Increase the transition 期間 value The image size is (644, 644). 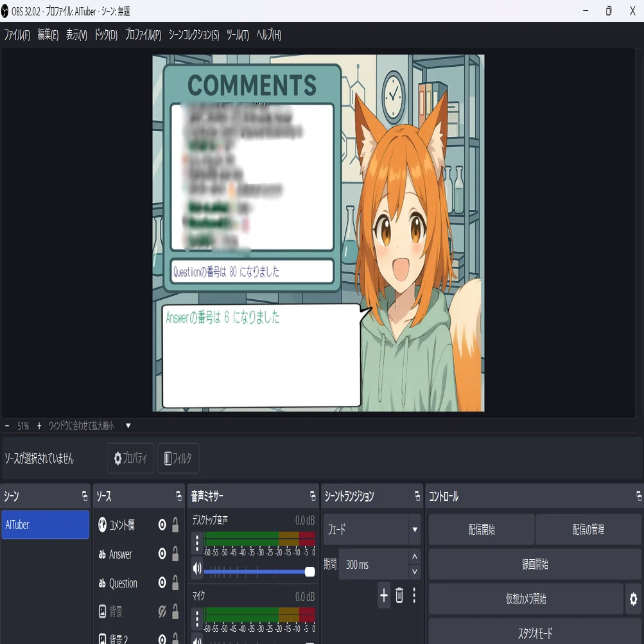pyautogui.click(x=414, y=557)
